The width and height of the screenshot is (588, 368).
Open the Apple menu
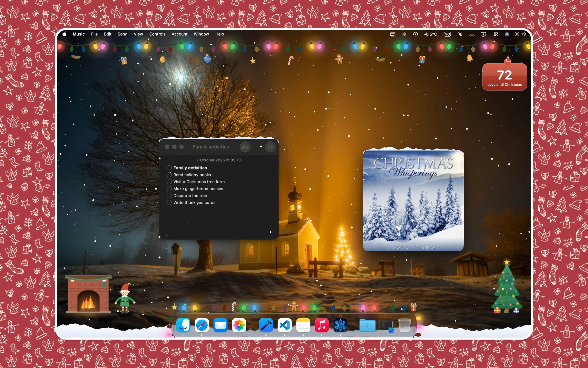coord(64,34)
